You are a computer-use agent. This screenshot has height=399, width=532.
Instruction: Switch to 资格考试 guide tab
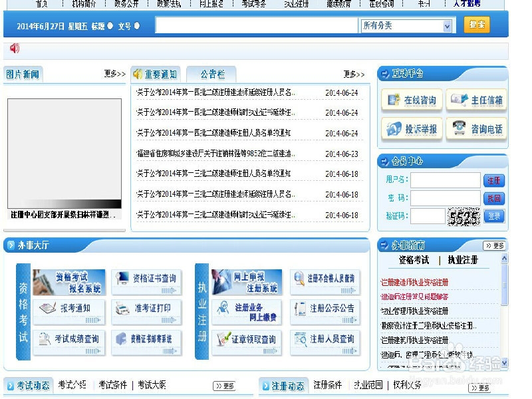pyautogui.click(x=414, y=260)
